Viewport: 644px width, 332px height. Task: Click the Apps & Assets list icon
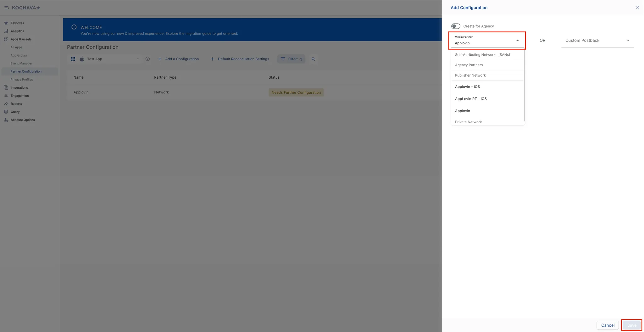click(6, 39)
